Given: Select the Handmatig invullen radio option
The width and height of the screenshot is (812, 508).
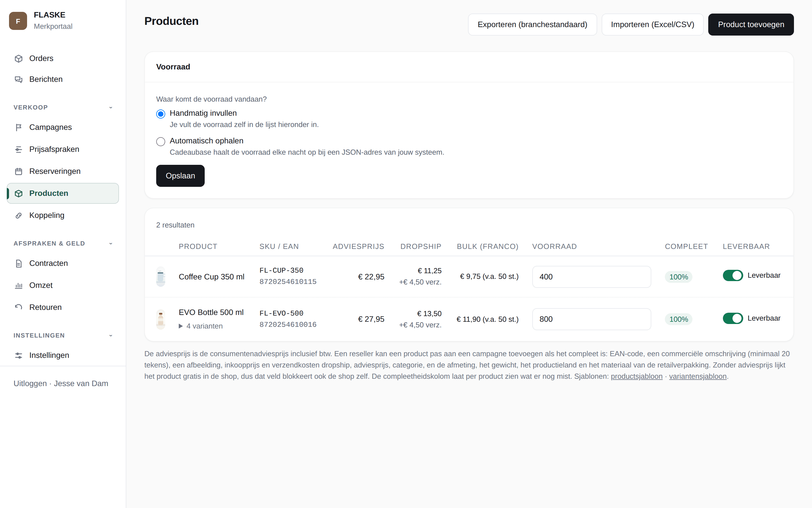Looking at the screenshot, I should 161,114.
